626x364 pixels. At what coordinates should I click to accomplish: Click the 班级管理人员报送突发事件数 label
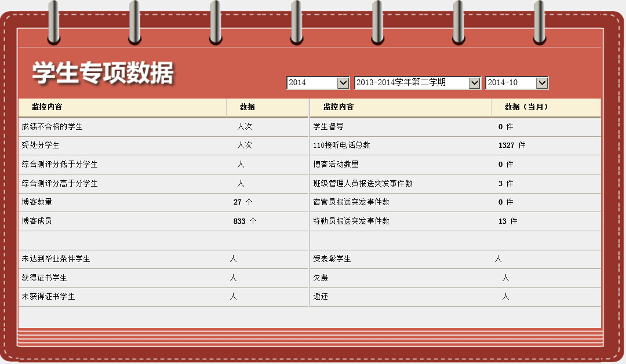[x=363, y=184]
